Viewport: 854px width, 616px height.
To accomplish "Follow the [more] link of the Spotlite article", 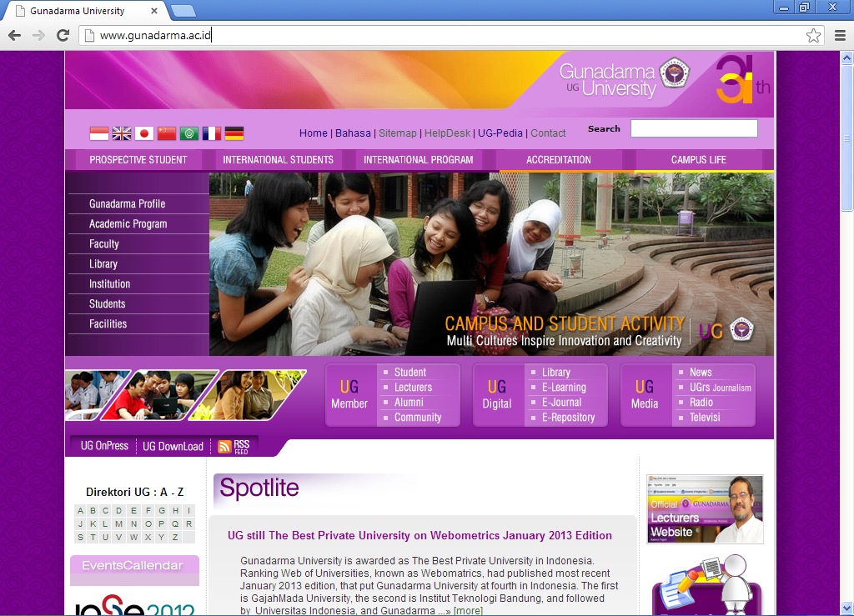I will [468, 610].
